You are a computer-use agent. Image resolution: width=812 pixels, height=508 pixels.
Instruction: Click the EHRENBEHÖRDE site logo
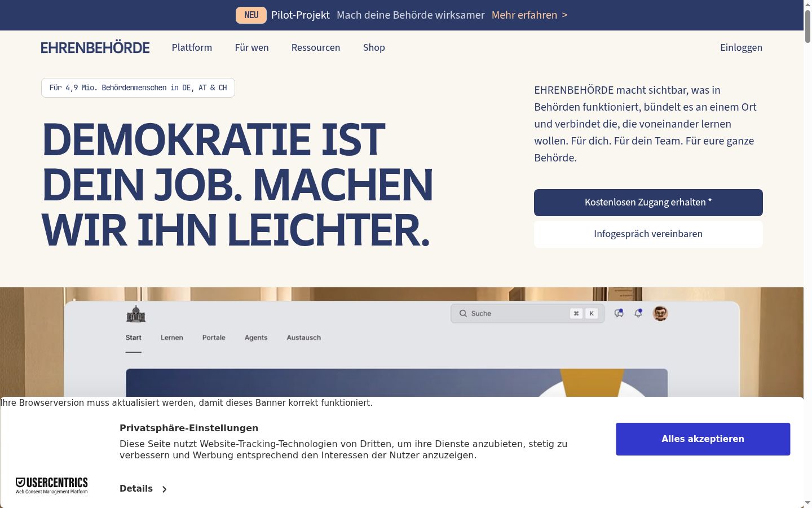tap(95, 47)
